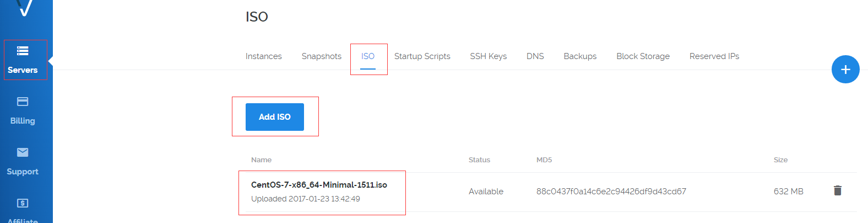This screenshot has height=223, width=868.
Task: Click the Add ISO button
Action: tap(275, 117)
